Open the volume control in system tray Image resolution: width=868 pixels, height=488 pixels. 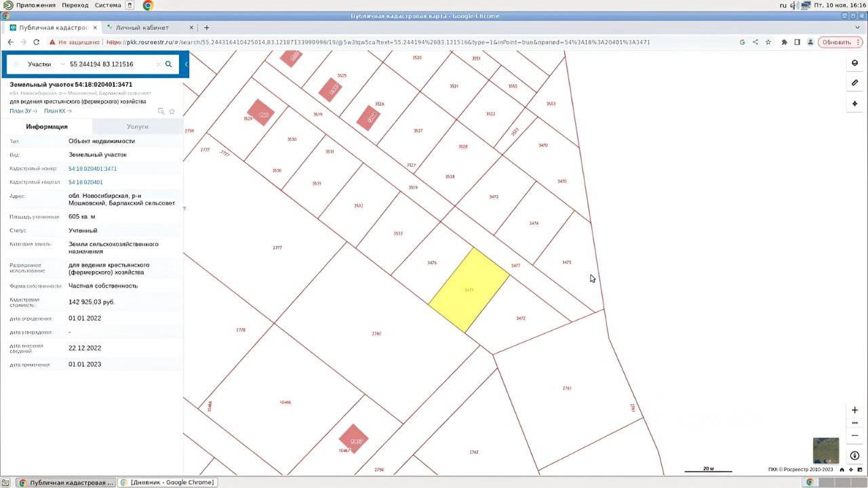(x=794, y=5)
